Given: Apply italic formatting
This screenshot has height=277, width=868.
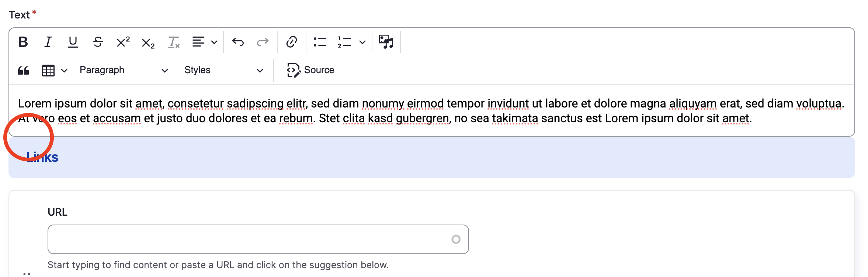Looking at the screenshot, I should (x=48, y=42).
